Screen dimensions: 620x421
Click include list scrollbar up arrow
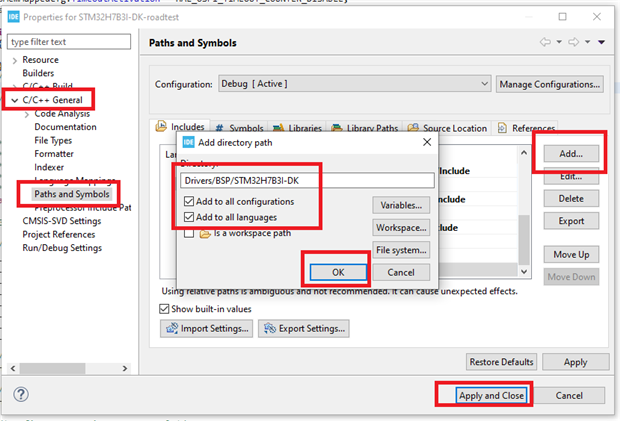(524, 153)
